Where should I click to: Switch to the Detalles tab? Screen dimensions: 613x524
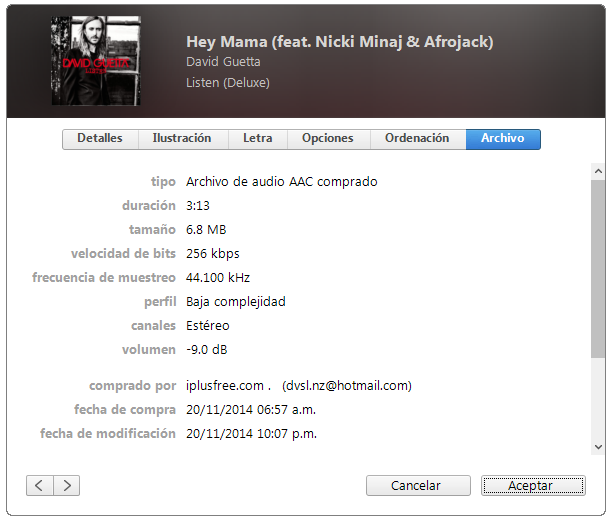click(100, 139)
